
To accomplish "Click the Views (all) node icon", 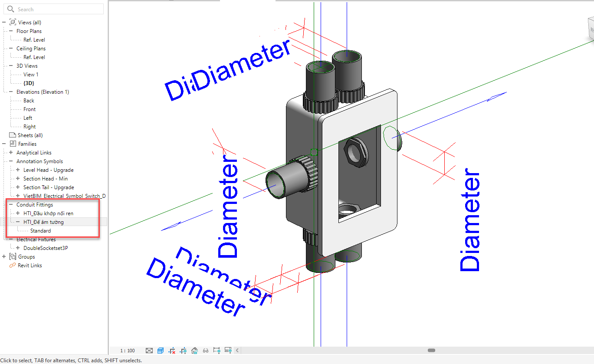I will (x=13, y=22).
